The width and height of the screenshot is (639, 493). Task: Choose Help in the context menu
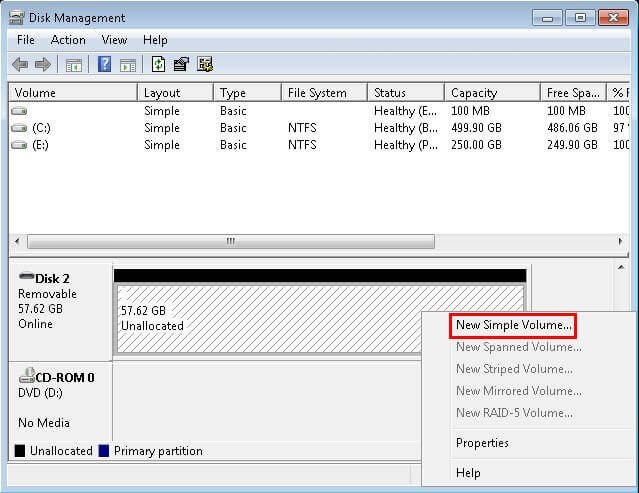(468, 473)
